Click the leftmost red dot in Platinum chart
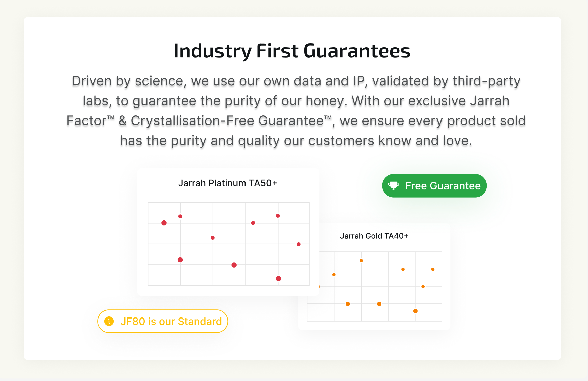The height and width of the screenshot is (381, 588). (x=164, y=223)
